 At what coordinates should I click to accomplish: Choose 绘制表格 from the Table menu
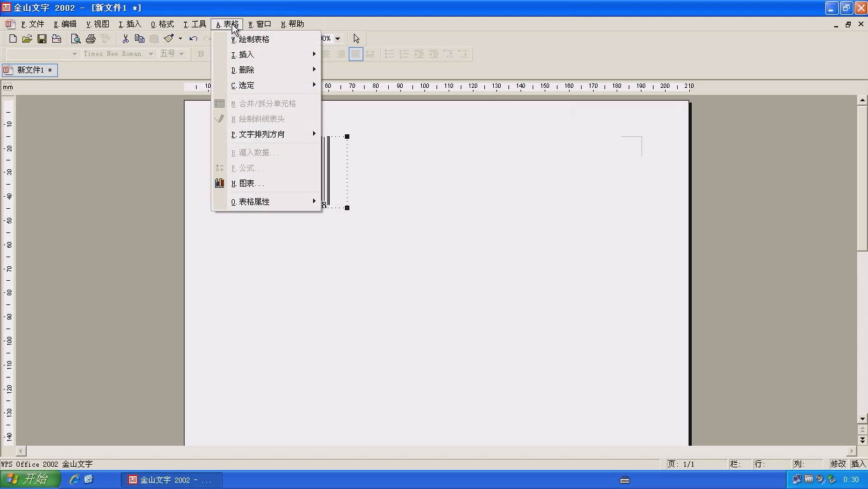click(267, 39)
